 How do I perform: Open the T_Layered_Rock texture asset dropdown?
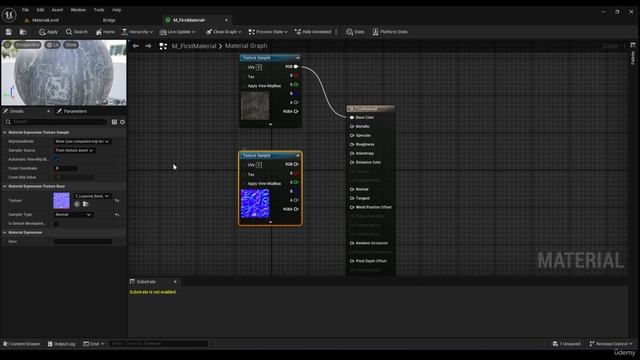point(92,196)
